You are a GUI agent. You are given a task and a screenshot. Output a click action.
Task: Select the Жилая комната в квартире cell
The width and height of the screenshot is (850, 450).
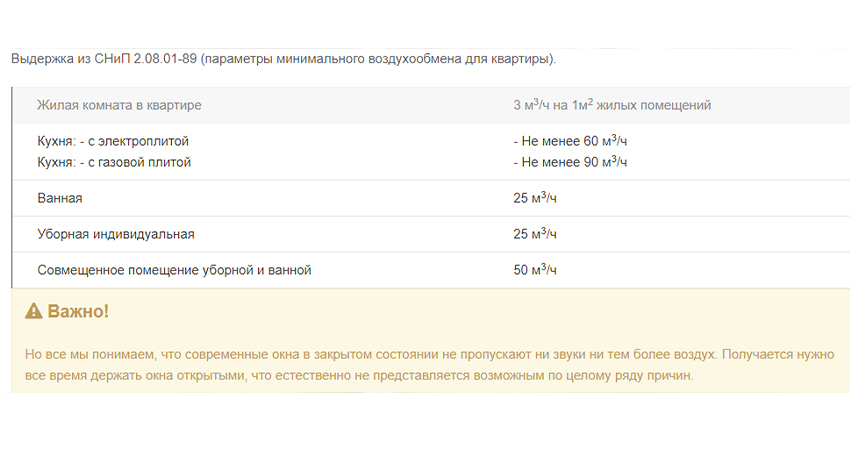119,105
